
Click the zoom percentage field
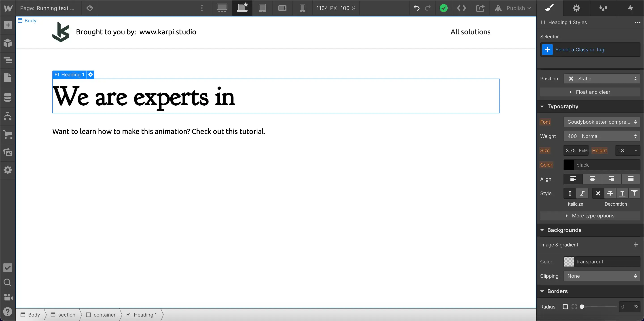[x=347, y=8]
